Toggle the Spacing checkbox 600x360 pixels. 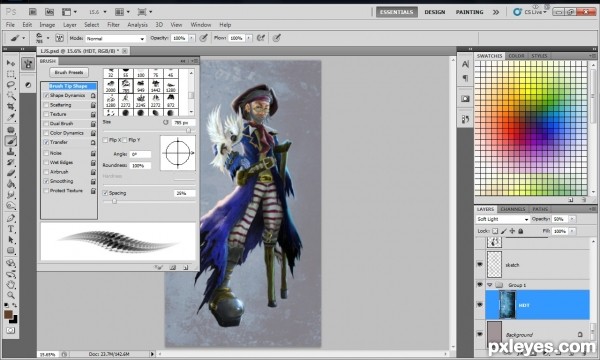pyautogui.click(x=105, y=193)
